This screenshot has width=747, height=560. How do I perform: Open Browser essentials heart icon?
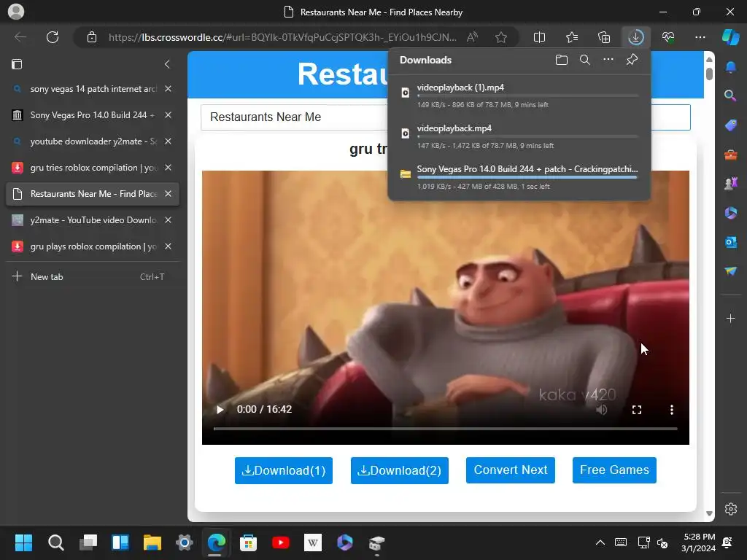click(668, 37)
